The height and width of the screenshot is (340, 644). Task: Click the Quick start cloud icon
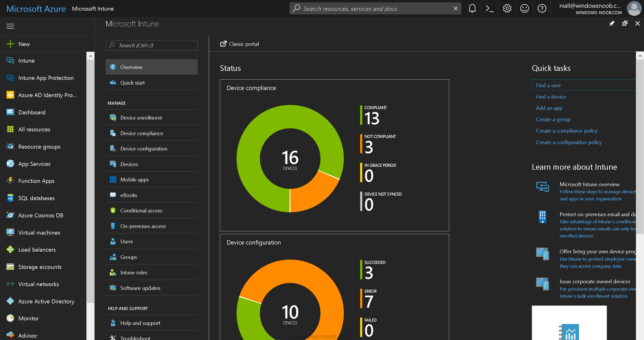pyautogui.click(x=113, y=82)
